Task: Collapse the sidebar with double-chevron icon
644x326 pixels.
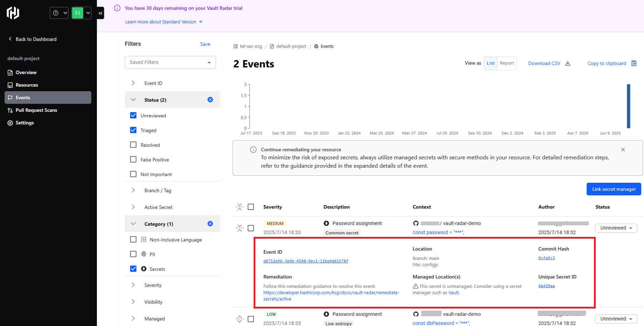Action: click(100, 13)
